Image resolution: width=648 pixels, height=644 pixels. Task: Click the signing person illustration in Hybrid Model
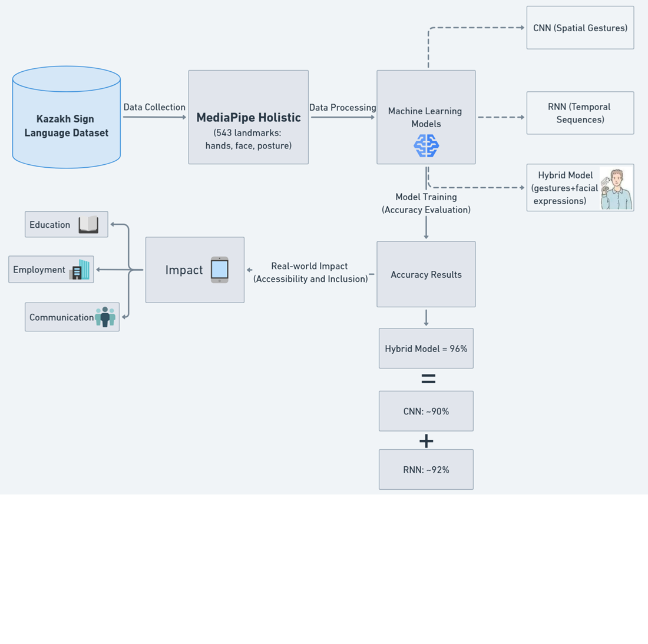[x=616, y=188]
